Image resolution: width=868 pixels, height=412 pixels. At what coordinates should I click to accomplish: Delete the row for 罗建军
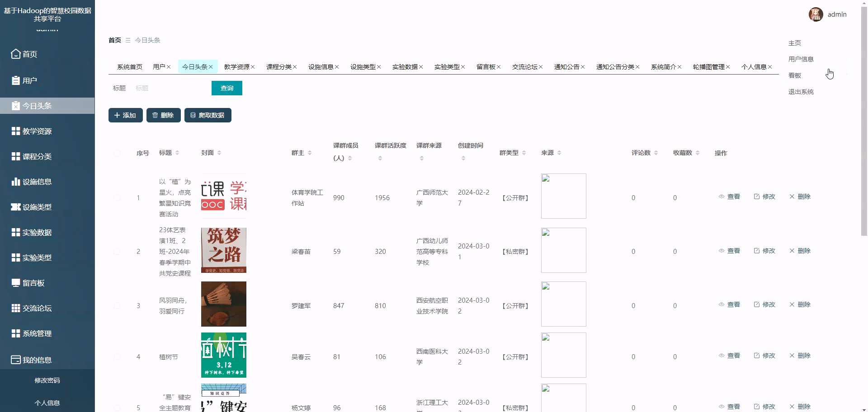coord(800,304)
